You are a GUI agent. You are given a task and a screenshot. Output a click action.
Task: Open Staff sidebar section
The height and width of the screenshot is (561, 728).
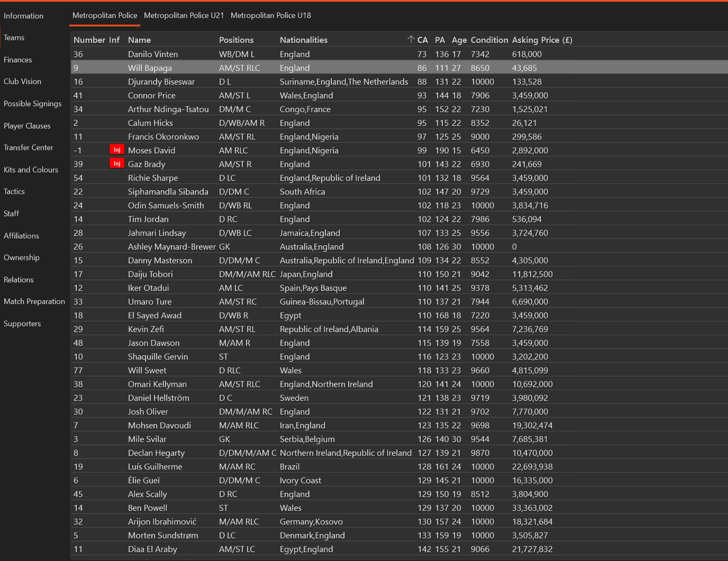(12, 214)
